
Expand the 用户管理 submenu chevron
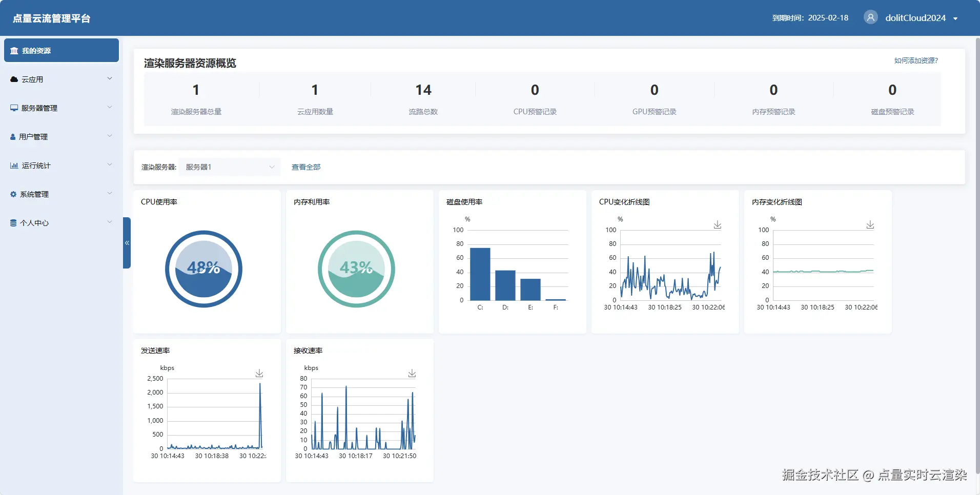pos(109,136)
